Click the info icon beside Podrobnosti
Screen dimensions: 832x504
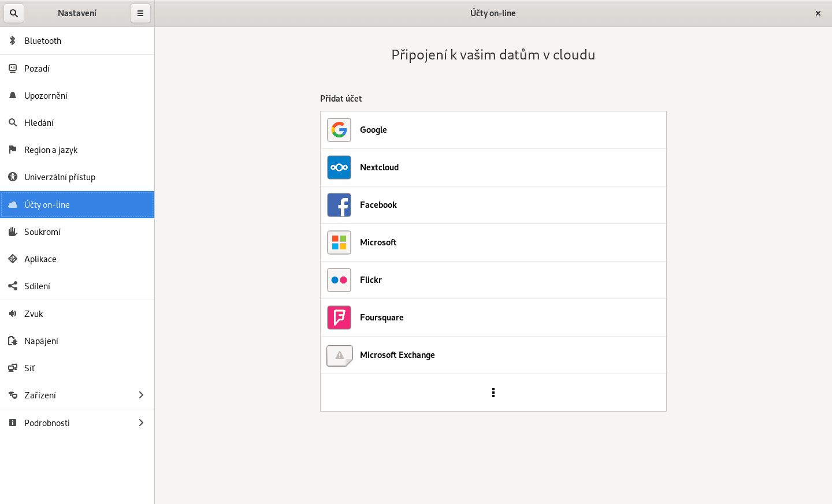pyautogui.click(x=13, y=423)
